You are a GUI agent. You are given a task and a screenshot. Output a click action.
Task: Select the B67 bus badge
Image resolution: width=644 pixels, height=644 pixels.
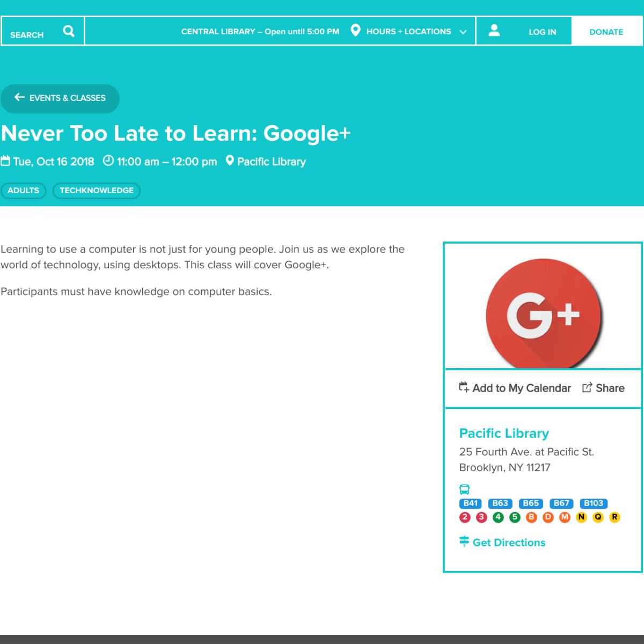561,503
